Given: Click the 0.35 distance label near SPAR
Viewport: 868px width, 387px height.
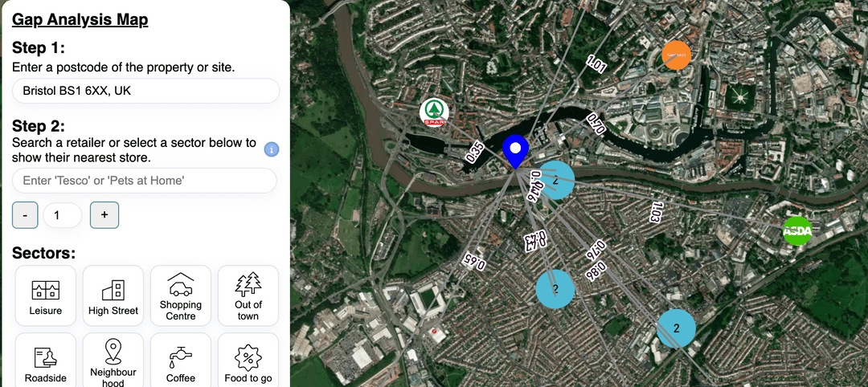Looking at the screenshot, I should (475, 153).
